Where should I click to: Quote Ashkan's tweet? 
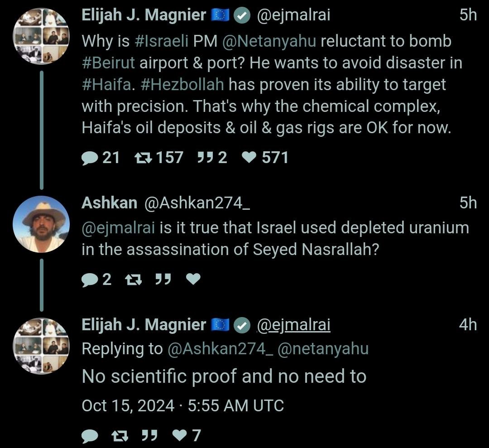[163, 279]
